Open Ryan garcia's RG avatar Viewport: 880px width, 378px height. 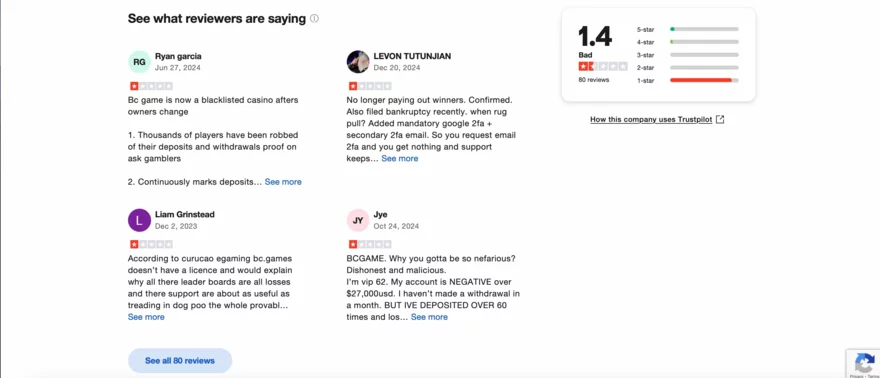139,62
